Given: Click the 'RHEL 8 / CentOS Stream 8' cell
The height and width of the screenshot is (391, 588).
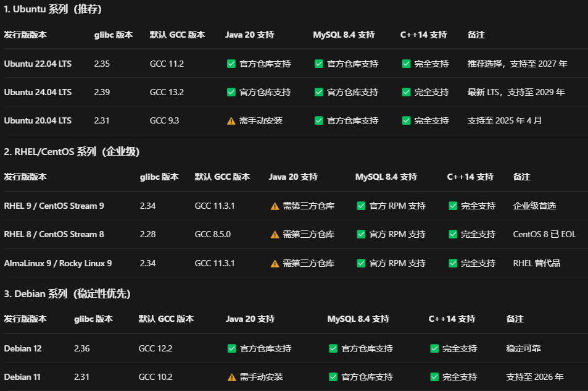Looking at the screenshot, I should click(x=54, y=234).
